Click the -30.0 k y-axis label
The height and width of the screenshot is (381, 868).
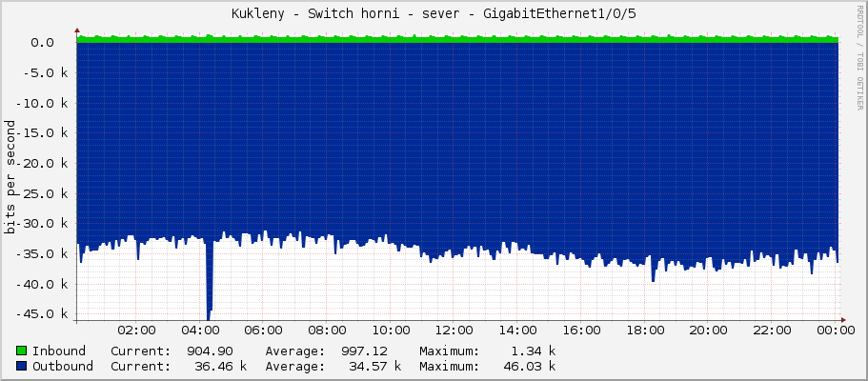pyautogui.click(x=42, y=223)
